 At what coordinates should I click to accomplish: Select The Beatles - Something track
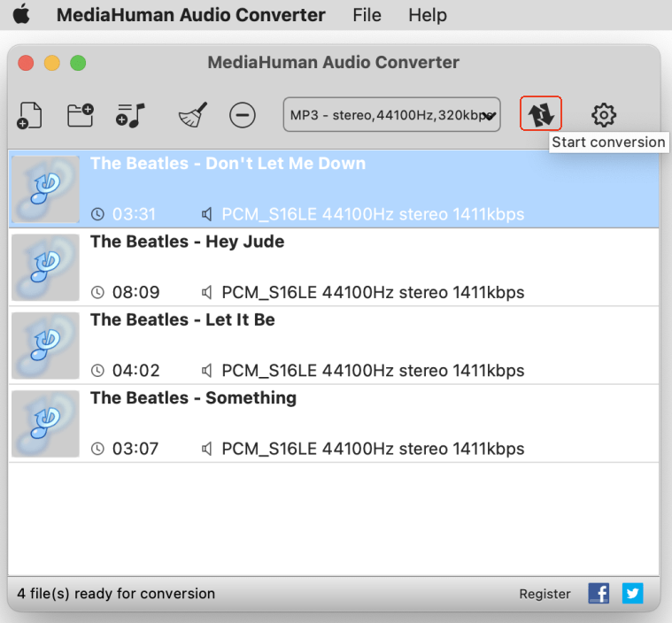pos(354,423)
